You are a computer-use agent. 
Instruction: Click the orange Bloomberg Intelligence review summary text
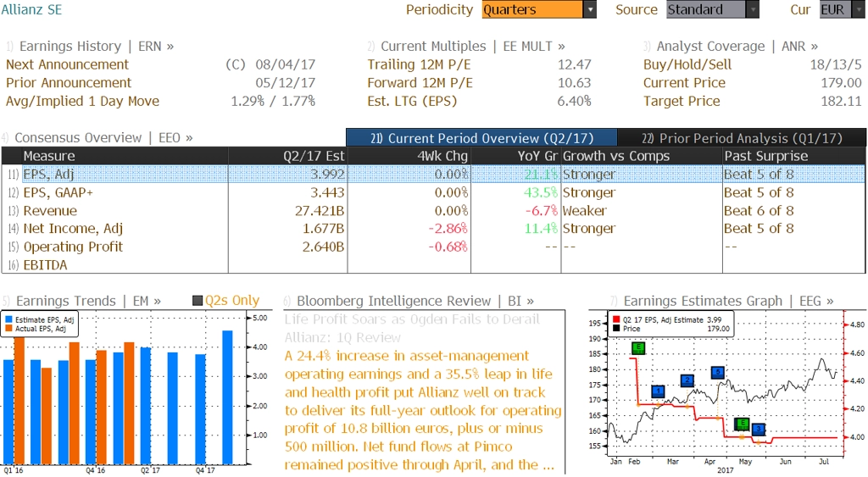(423, 410)
